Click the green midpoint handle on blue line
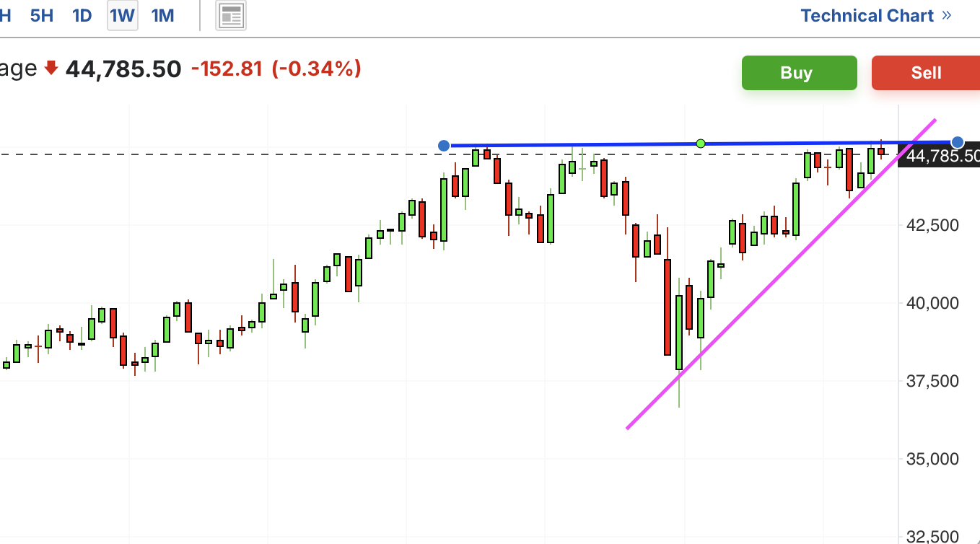The width and height of the screenshot is (980, 544). pyautogui.click(x=700, y=144)
